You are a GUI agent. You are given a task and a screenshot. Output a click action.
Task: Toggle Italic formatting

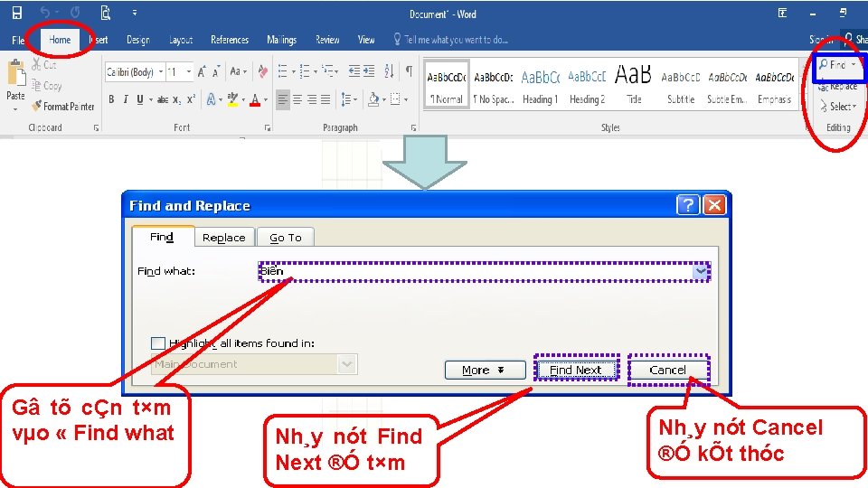click(x=126, y=99)
